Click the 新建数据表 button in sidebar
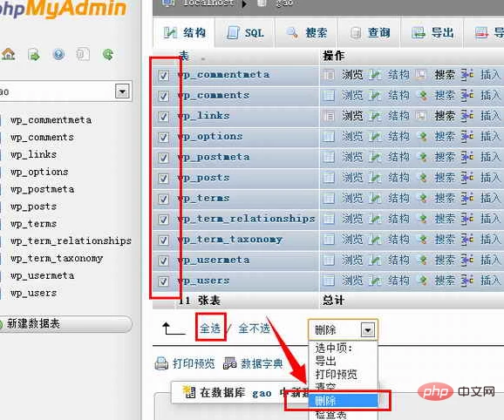 point(65,323)
